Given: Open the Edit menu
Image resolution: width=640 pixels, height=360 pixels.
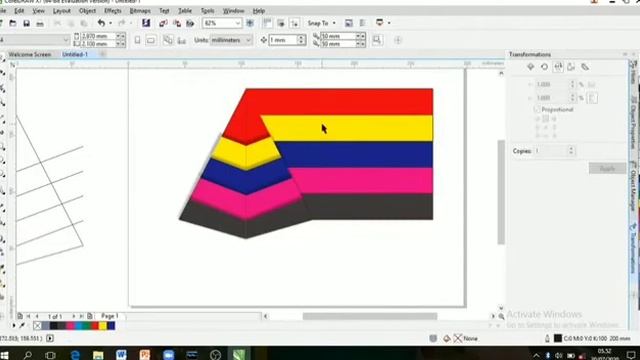Looking at the screenshot, I should tap(19, 11).
